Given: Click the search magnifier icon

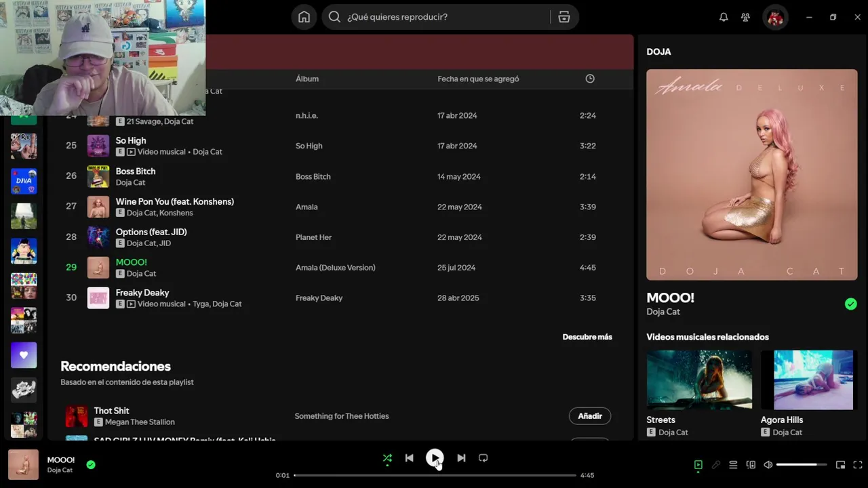Looking at the screenshot, I should (334, 17).
